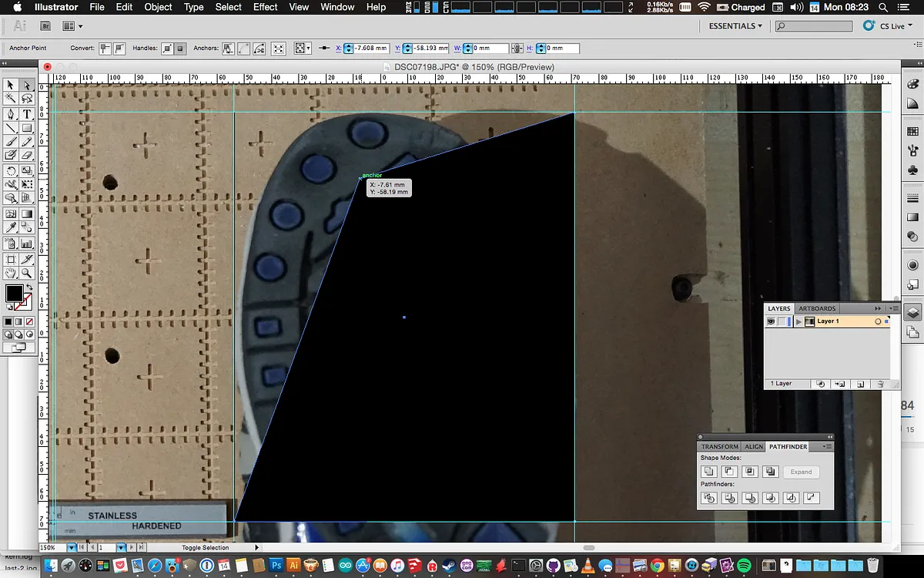Viewport: 924px width, 578px height.
Task: Open the Effect menu
Action: click(x=265, y=7)
